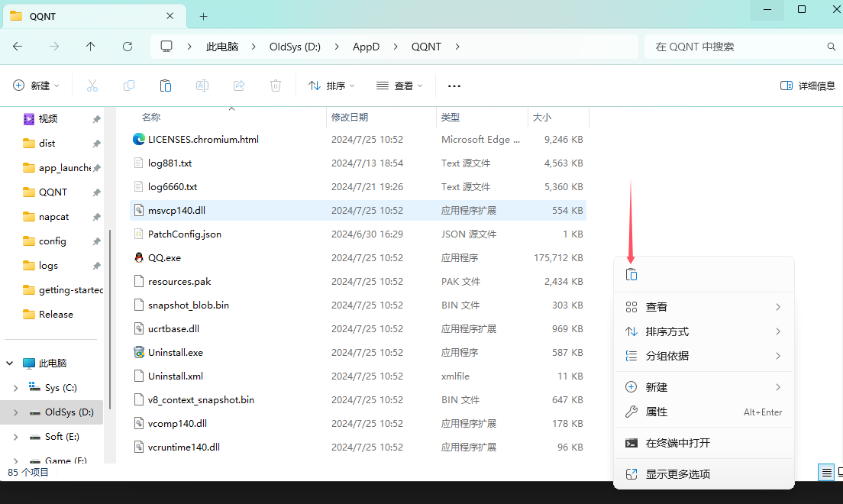
Task: Expand the 此电脑 tree node
Action: [x=10, y=363]
